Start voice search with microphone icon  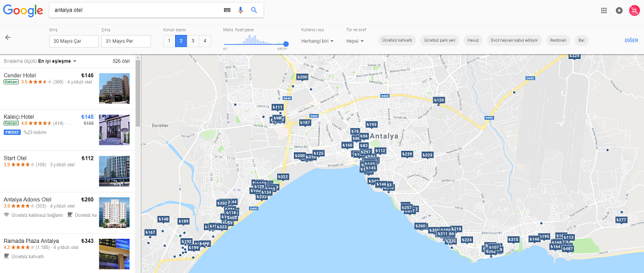241,10
